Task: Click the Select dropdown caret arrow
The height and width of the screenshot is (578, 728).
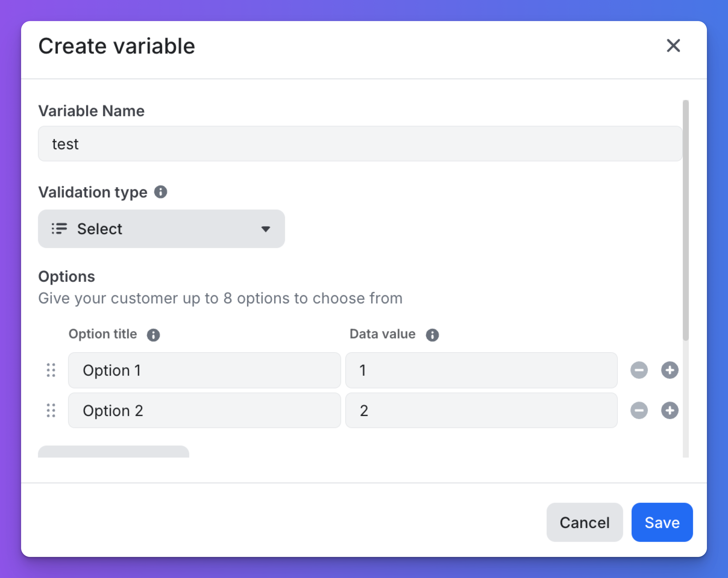Action: click(x=266, y=229)
